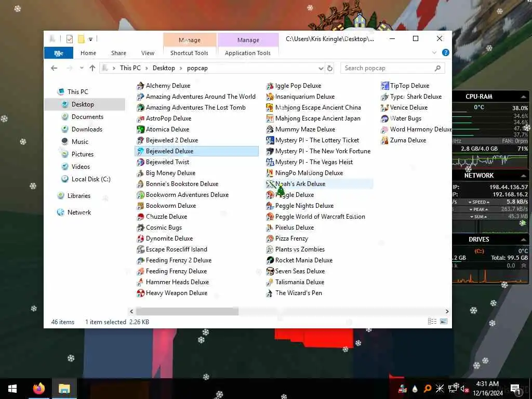Screen dimensions: 532x399
Task: Go up one folder level
Action: point(92,68)
